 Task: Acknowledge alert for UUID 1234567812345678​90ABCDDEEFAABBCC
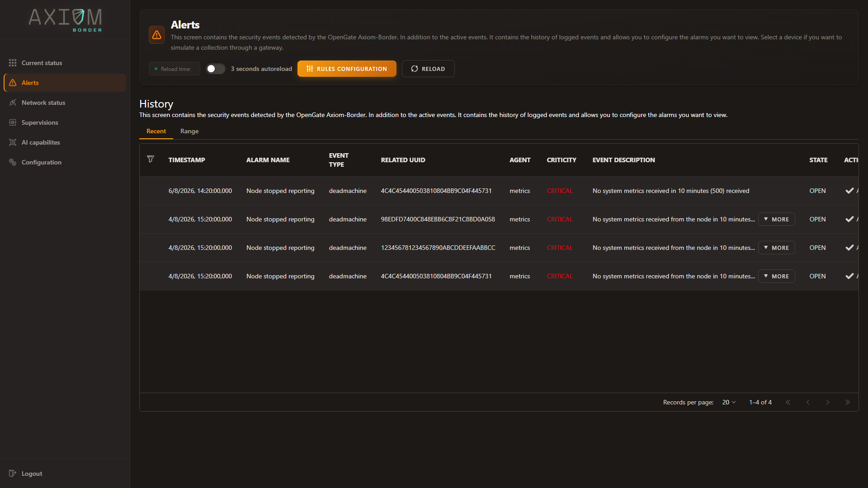coord(849,248)
